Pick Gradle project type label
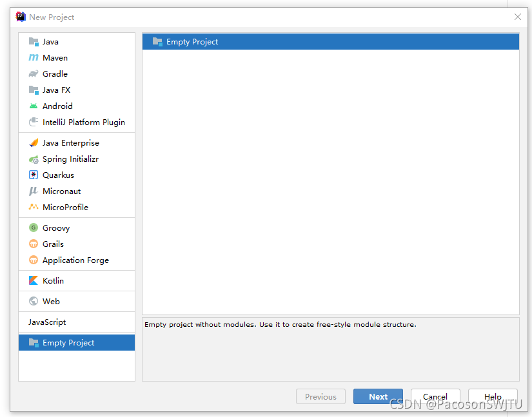Screen dimensions: 532x417 (x=55, y=74)
